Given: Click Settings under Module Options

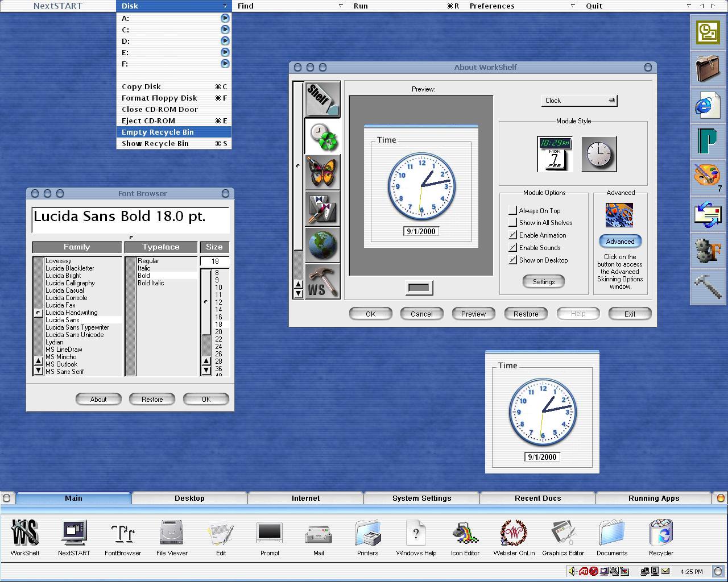Looking at the screenshot, I should click(x=544, y=281).
